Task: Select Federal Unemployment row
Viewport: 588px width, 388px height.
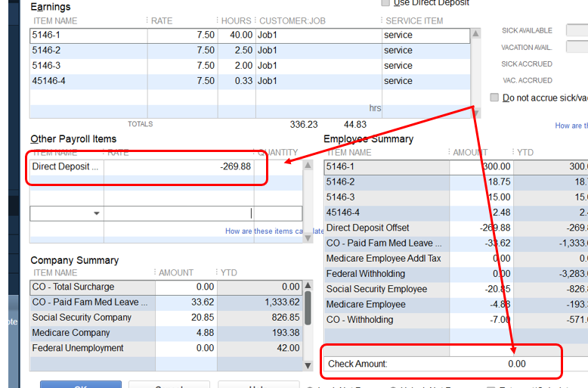Action: click(x=166, y=348)
